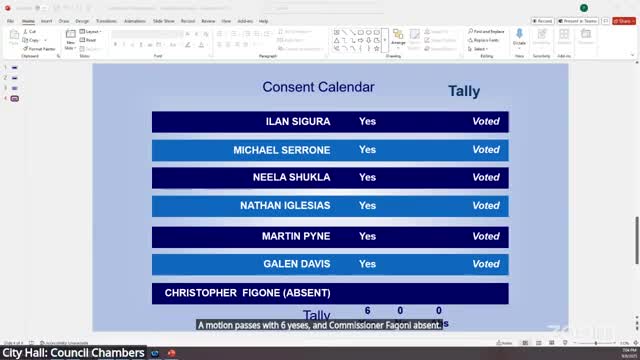The height and width of the screenshot is (360, 640).
Task: Adjust the zoom slider in status bar
Action: click(x=596, y=343)
